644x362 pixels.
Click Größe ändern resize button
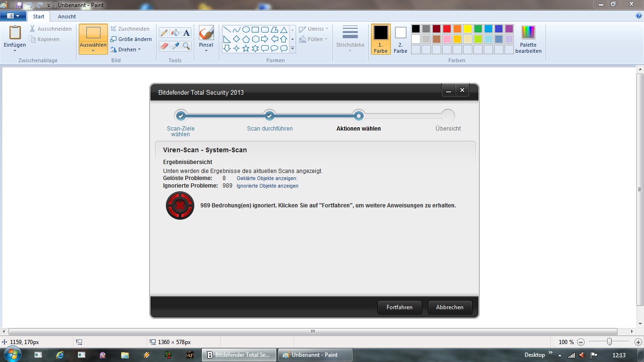[131, 39]
